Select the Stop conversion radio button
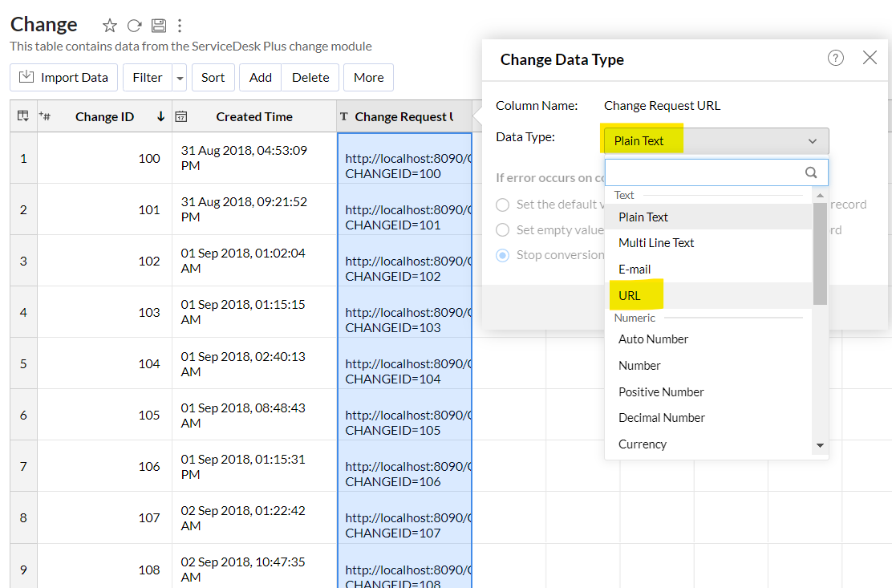 pos(503,255)
